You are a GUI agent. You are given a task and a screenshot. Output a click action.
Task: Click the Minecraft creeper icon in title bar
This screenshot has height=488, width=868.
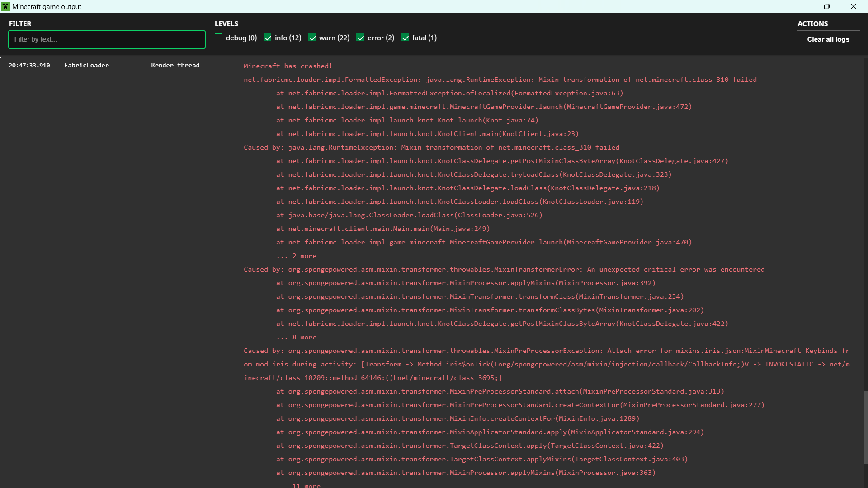5,6
